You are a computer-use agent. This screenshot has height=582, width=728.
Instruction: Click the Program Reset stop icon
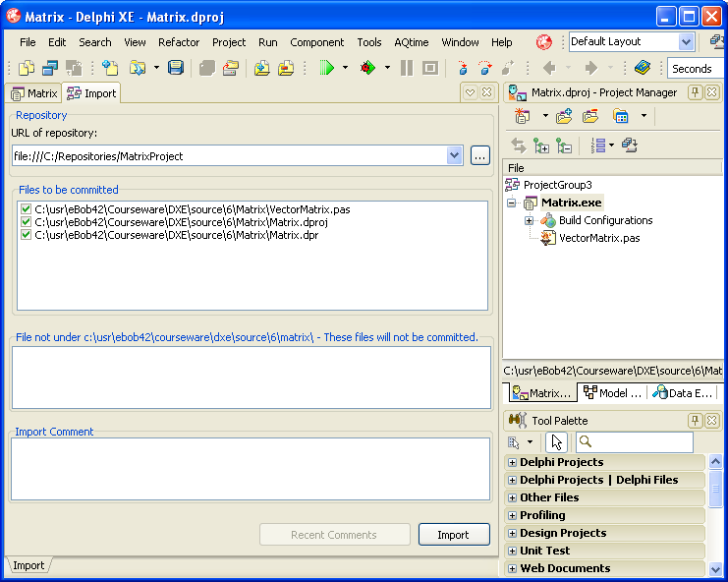(x=430, y=68)
